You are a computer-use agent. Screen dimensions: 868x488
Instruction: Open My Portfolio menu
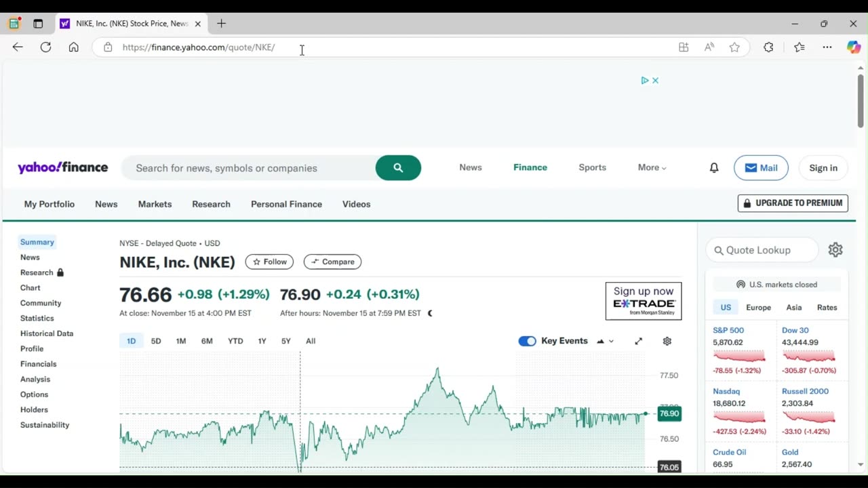point(50,204)
